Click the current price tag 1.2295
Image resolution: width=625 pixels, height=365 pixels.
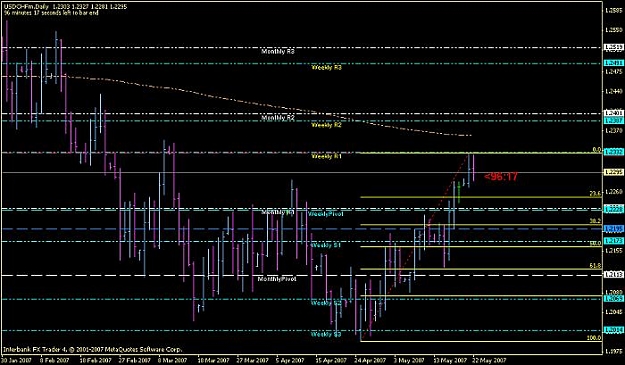(x=613, y=173)
